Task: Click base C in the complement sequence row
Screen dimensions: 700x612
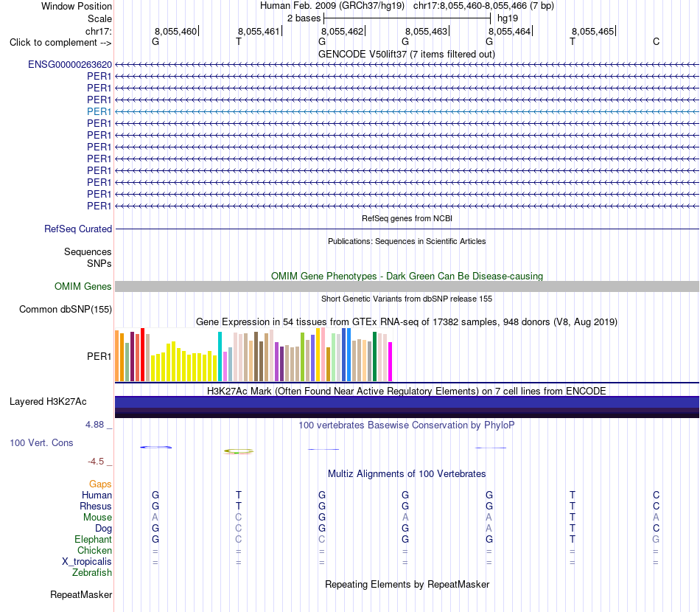Action: pyautogui.click(x=656, y=41)
